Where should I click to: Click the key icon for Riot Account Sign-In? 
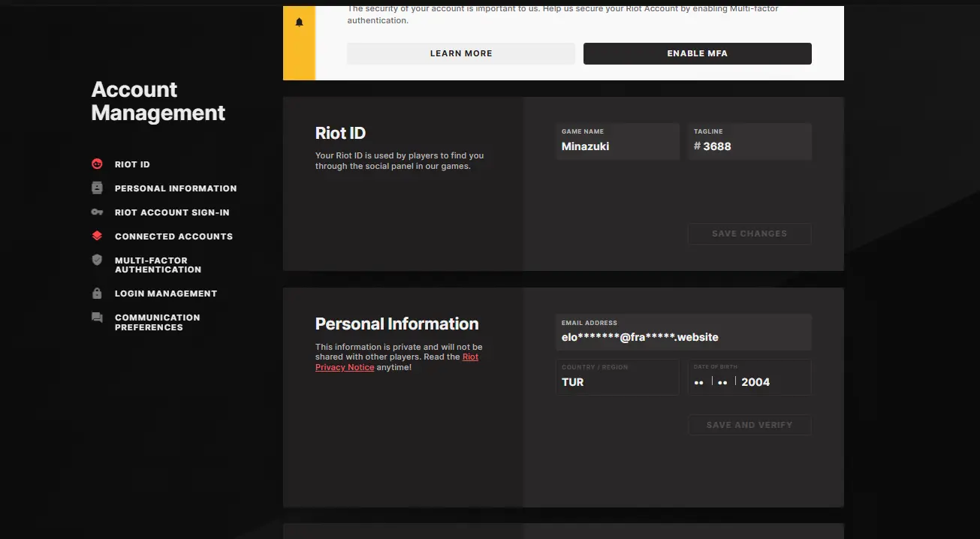pyautogui.click(x=97, y=212)
